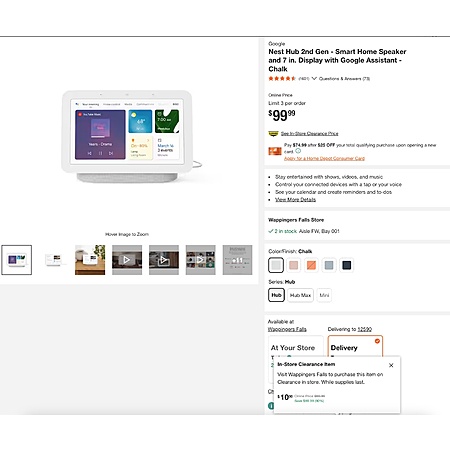Close the In-Store Clearance Item popup
Viewport: 450px width, 450px height.
click(x=391, y=365)
